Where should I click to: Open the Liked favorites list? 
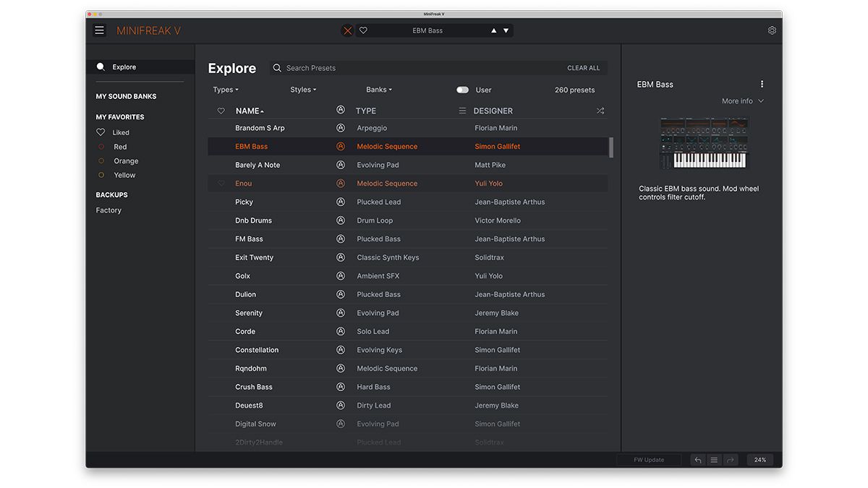113,132
